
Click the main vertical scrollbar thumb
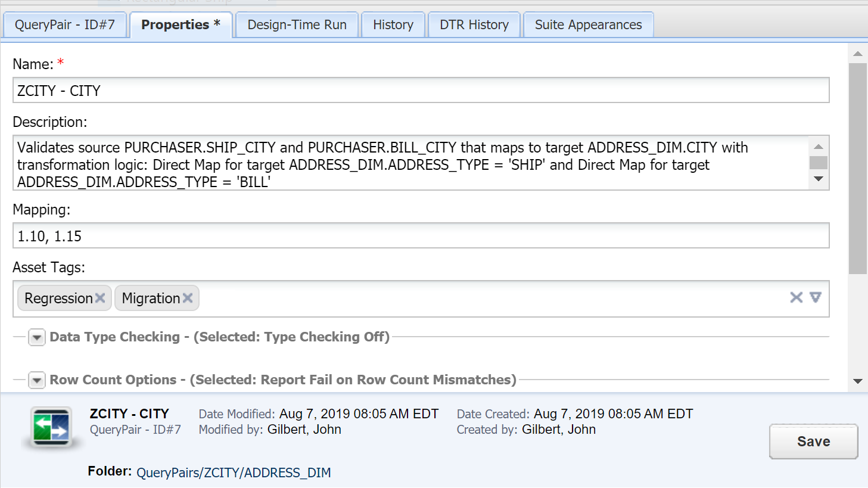857,167
